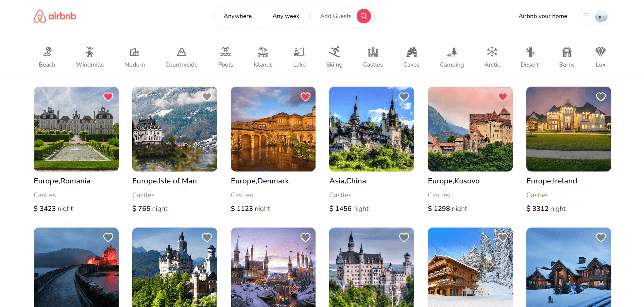The height and width of the screenshot is (307, 644).
Task: Unfavorite the Europe,Denmark listing heart
Action: pyautogui.click(x=305, y=97)
